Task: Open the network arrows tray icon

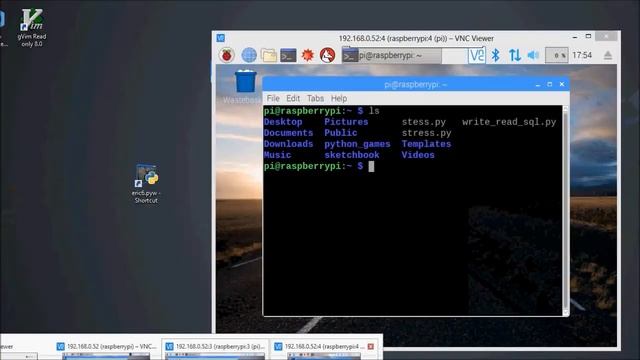Action: click(x=515, y=55)
